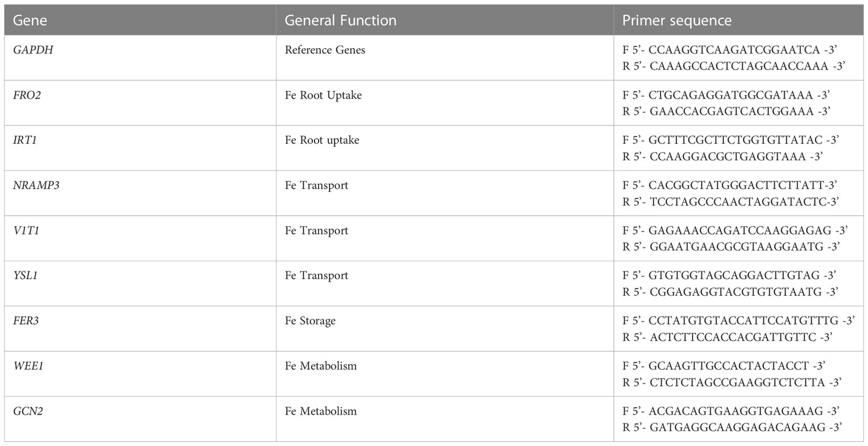Viewport: 868px width, 446px height.
Task: Click the Reference Genes function cell
Action: [x=325, y=50]
